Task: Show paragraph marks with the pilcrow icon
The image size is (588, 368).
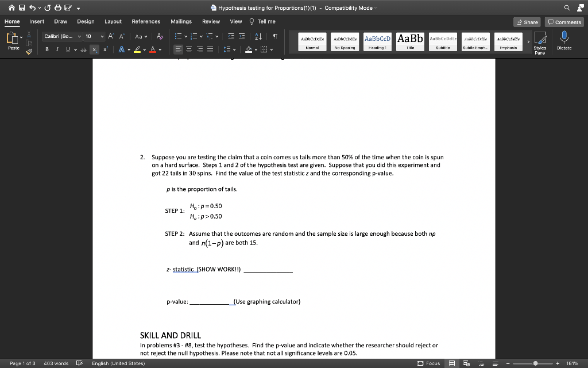Action: click(275, 36)
